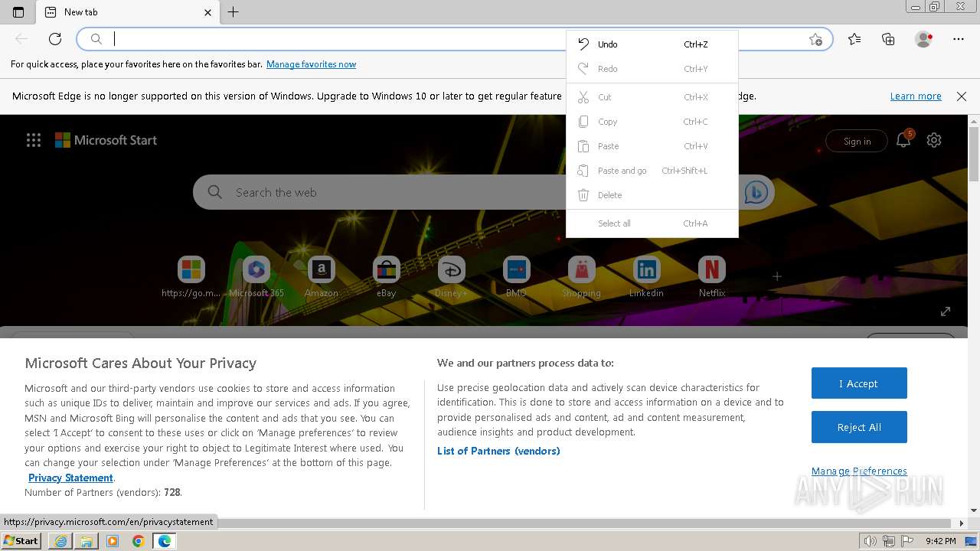980x551 pixels.
Task: Click the Reject All button
Action: point(859,428)
